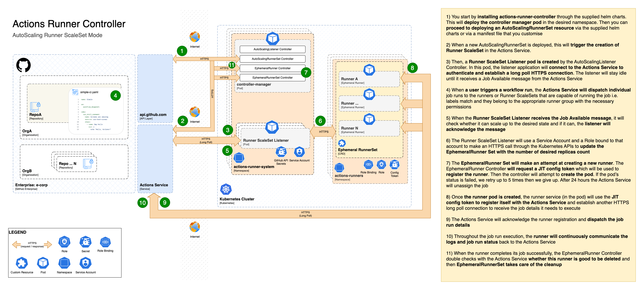
Task: Click the controller-manager pod cube icon
Action: click(272, 39)
